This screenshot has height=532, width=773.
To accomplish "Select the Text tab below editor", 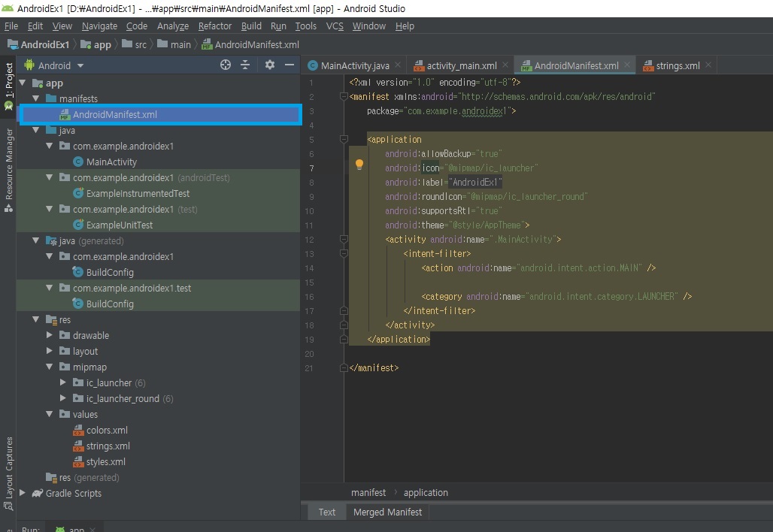I will (x=327, y=512).
